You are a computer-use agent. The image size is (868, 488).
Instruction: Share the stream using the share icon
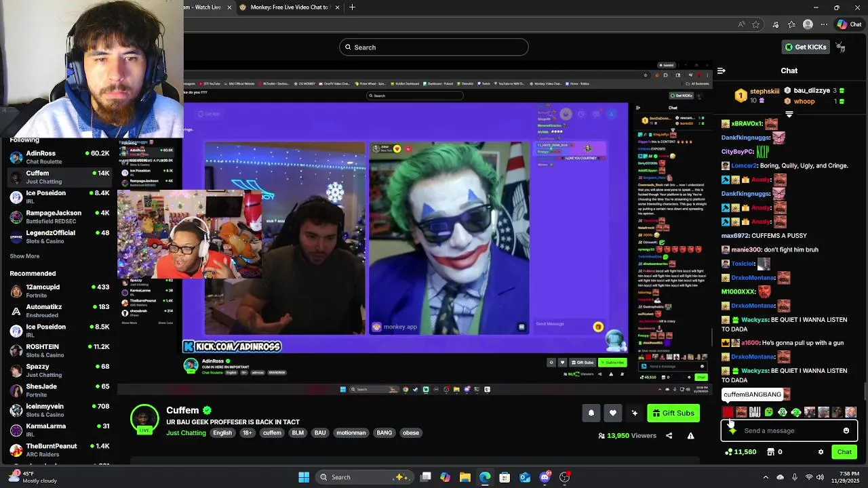pos(669,436)
